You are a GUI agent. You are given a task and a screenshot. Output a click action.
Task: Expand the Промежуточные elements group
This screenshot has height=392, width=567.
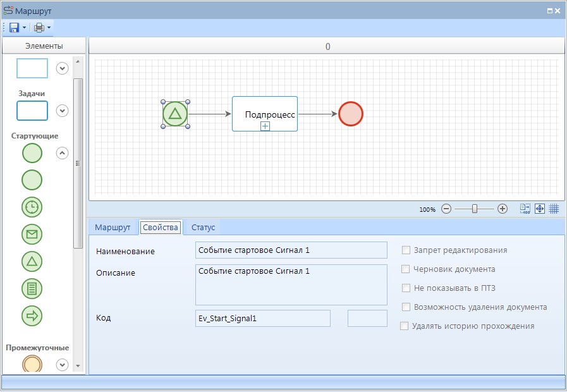[x=62, y=364]
